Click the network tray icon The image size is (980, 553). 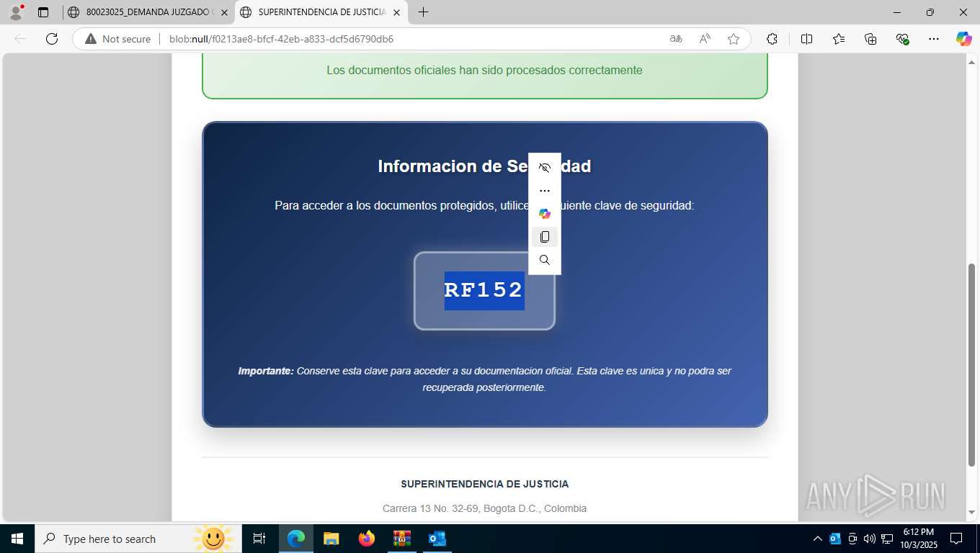click(x=887, y=539)
